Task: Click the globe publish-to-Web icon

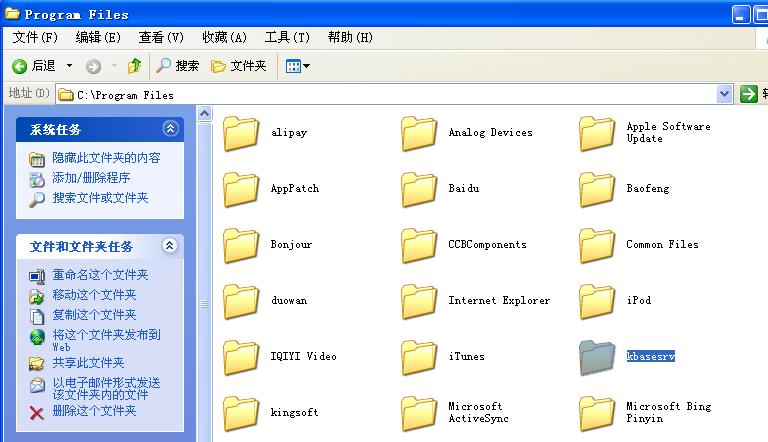Action: tap(37, 337)
